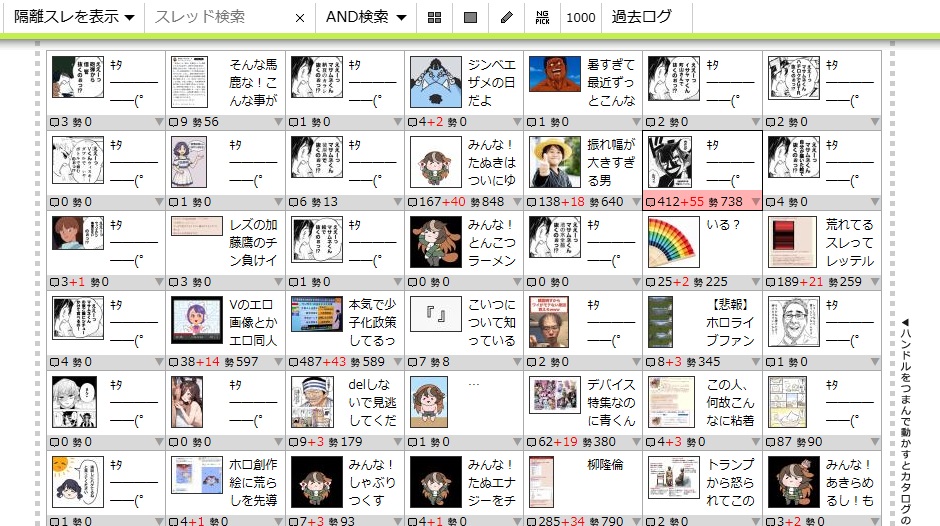The height and width of the screenshot is (526, 940).
Task: Click the pencil edit icon
Action: 507,17
